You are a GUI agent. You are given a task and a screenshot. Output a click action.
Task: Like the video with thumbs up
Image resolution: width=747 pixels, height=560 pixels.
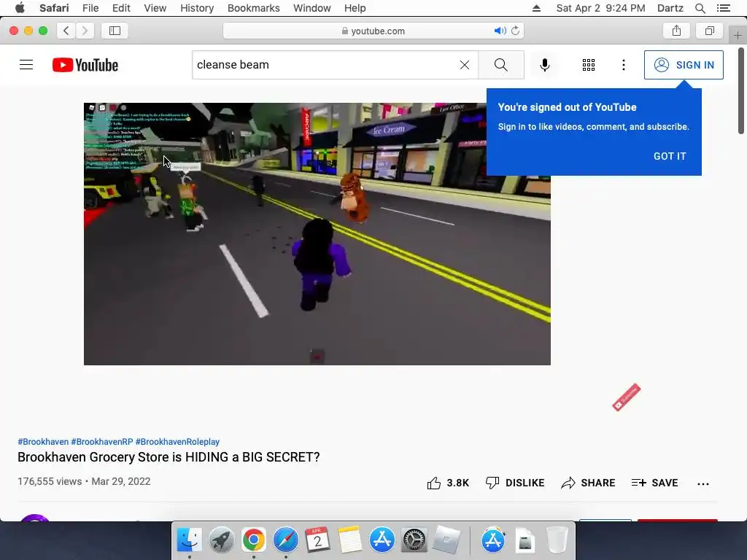pos(448,483)
